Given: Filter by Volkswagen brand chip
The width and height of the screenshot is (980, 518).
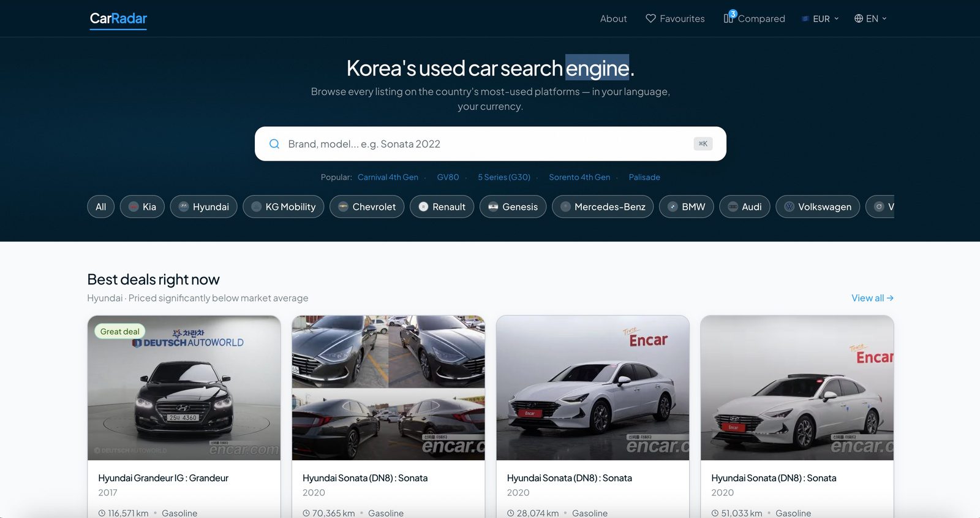Looking at the screenshot, I should (x=818, y=207).
